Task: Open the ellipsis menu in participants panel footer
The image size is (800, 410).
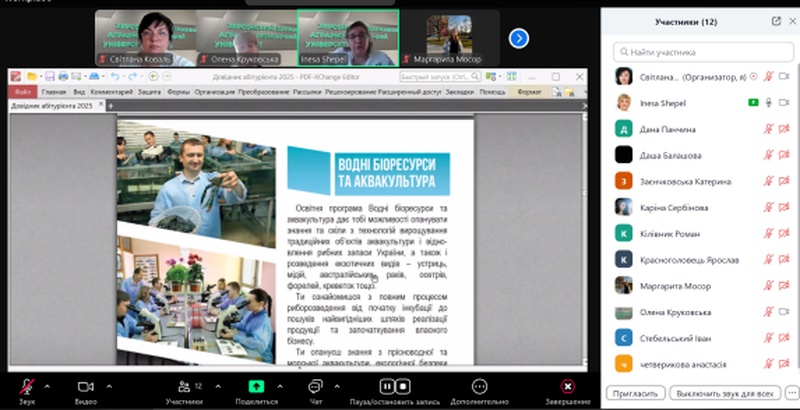Action: [792, 393]
